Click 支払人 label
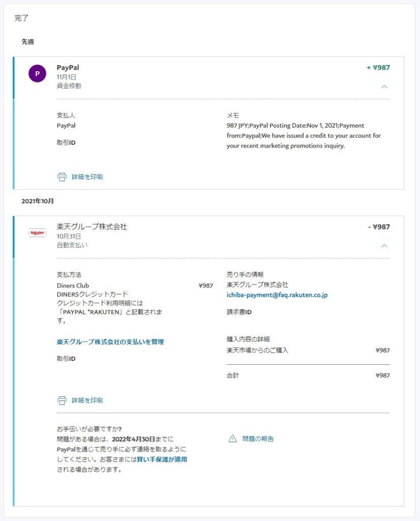 (x=66, y=115)
